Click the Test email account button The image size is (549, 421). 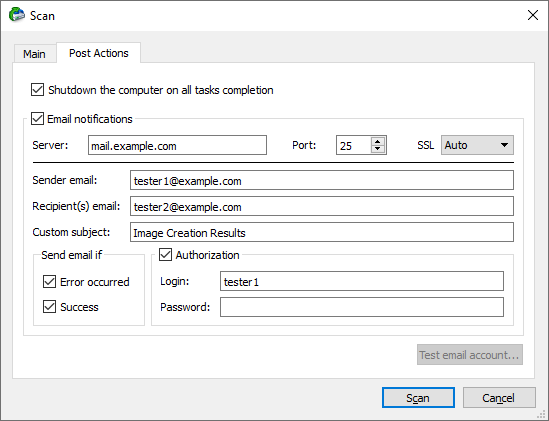pyautogui.click(x=470, y=354)
